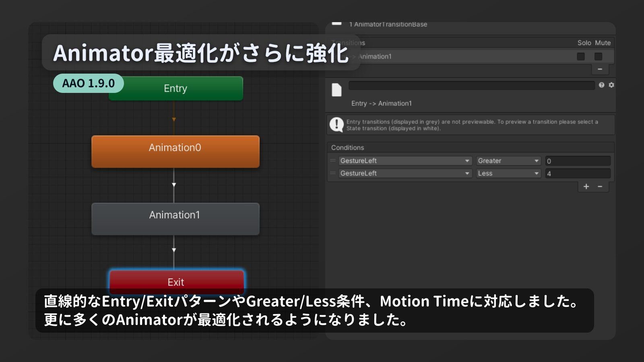Image resolution: width=644 pixels, height=362 pixels.
Task: Click the transition name text field
Action: (x=471, y=85)
